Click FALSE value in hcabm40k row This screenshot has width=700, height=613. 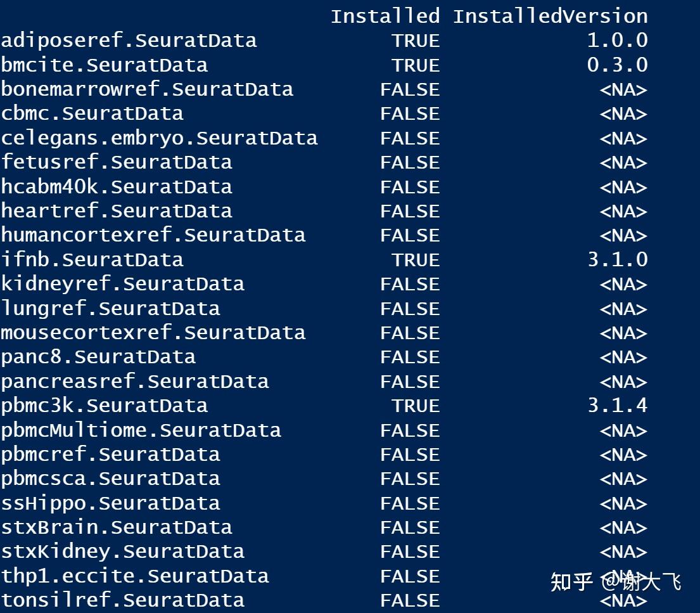409,187
